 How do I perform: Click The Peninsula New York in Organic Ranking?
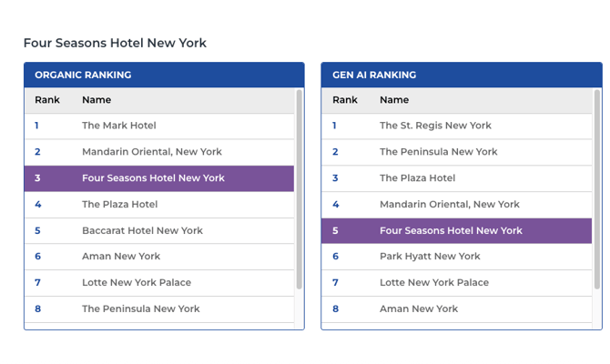(140, 309)
